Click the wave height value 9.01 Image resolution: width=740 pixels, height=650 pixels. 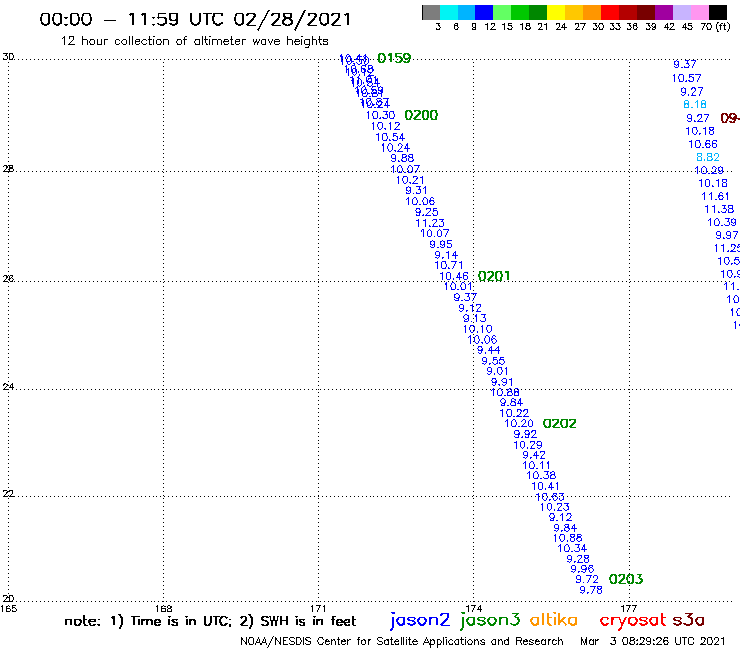497,371
